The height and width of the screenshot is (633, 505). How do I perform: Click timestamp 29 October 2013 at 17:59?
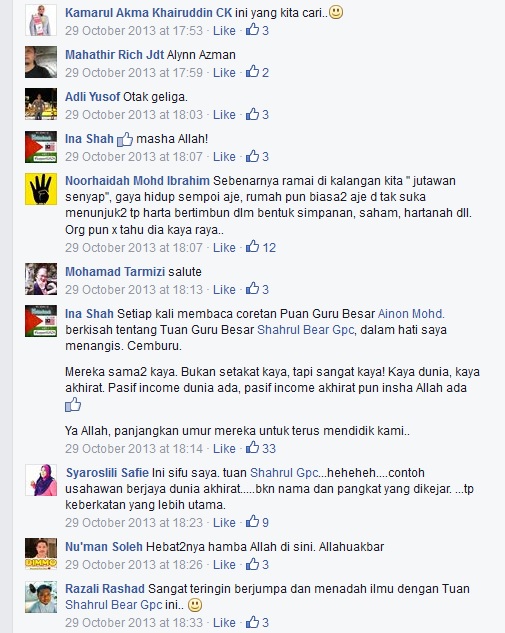click(134, 73)
